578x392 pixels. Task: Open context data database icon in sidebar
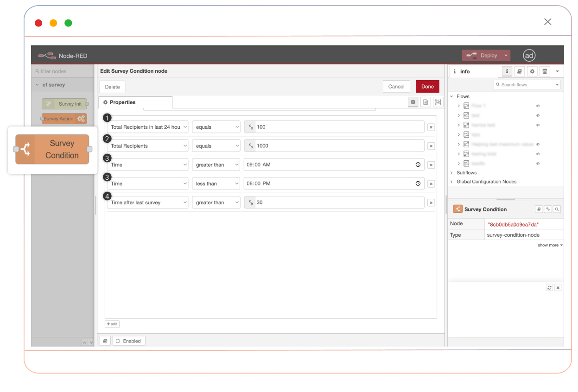click(x=545, y=71)
